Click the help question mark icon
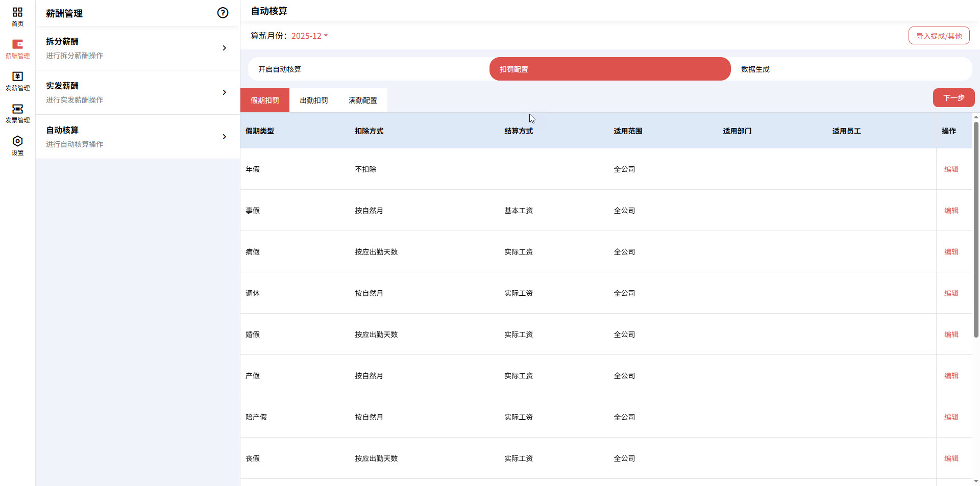This screenshot has height=486, width=980. pos(223,13)
